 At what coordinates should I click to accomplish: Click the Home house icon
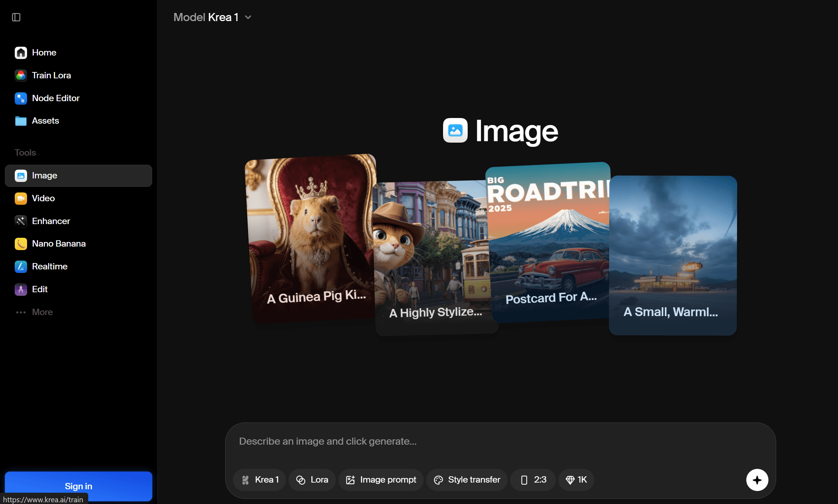click(21, 53)
